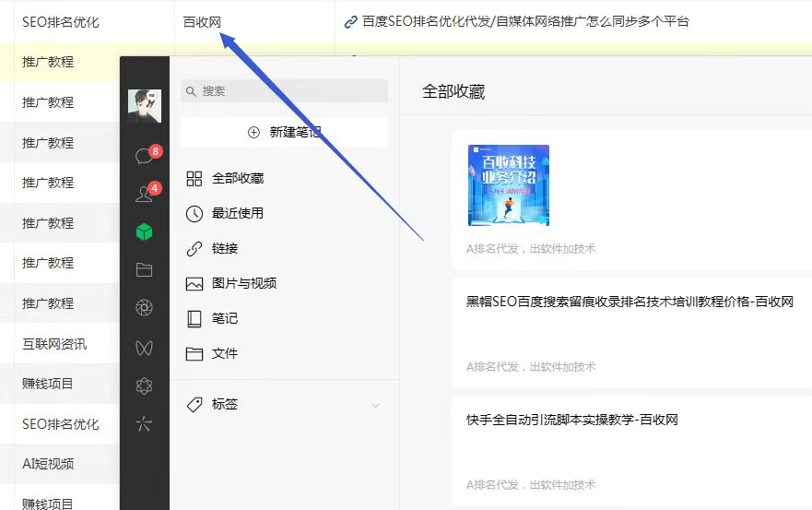Image resolution: width=812 pixels, height=510 pixels.
Task: Open Channels butterfly icon in sidebar
Action: 144,348
